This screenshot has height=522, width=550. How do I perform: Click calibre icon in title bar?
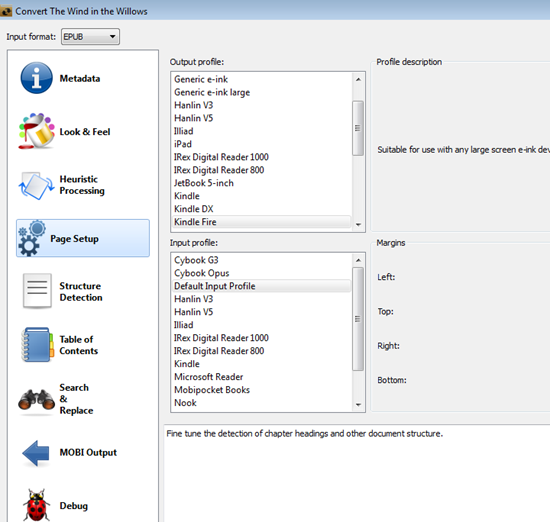click(6, 11)
